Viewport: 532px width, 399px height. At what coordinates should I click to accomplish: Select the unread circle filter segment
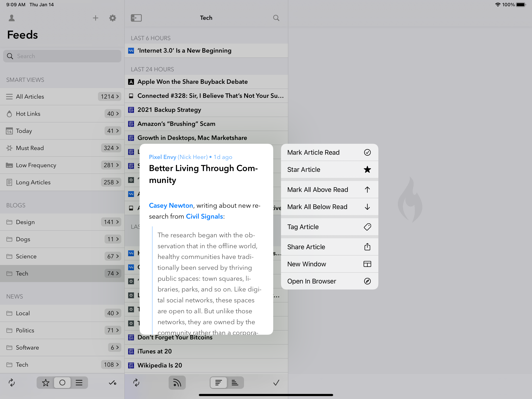(x=62, y=382)
